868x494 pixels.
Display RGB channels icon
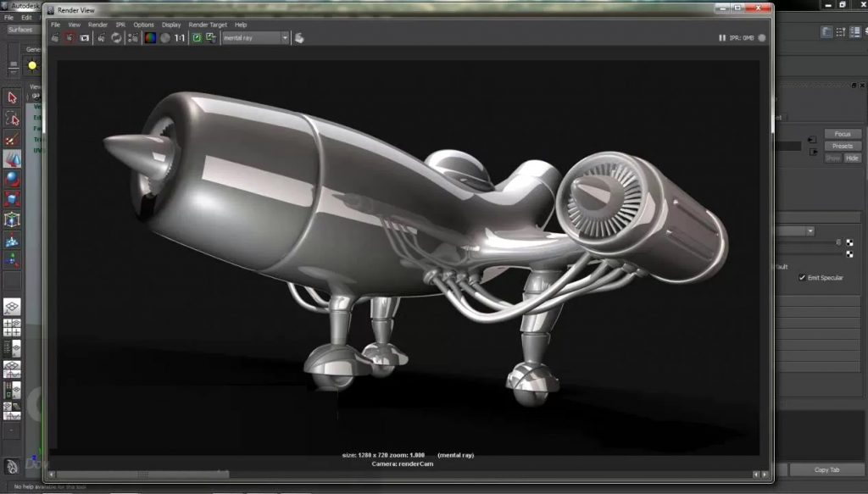pos(150,37)
